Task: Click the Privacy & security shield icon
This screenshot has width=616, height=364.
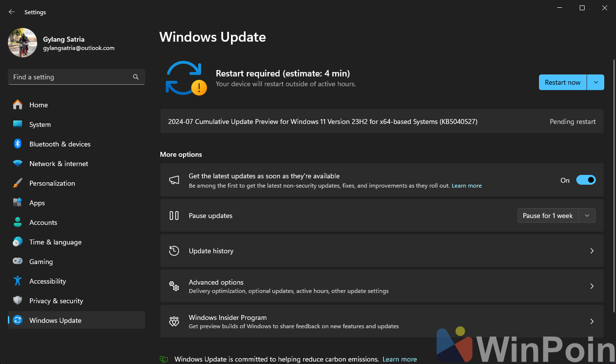Action: 18,301
